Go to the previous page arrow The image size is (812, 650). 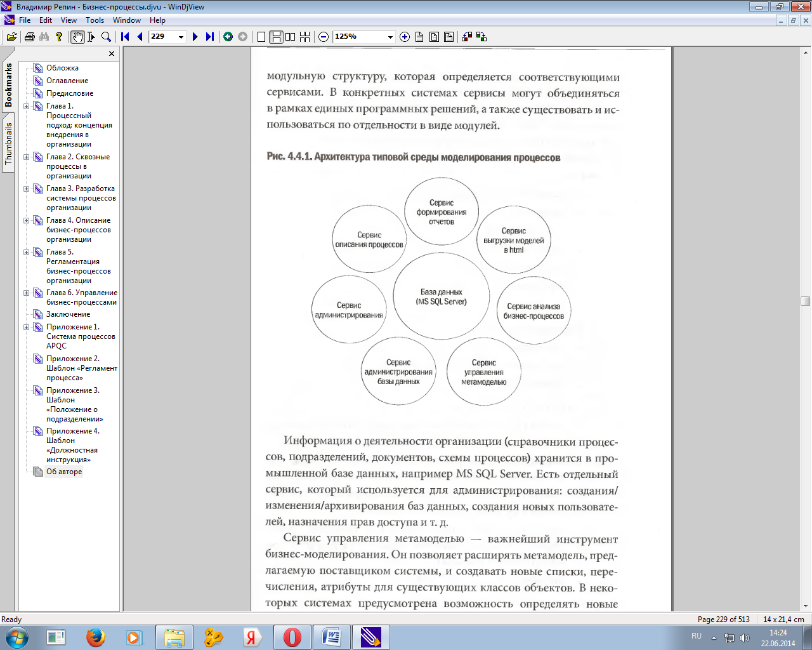coord(140,37)
